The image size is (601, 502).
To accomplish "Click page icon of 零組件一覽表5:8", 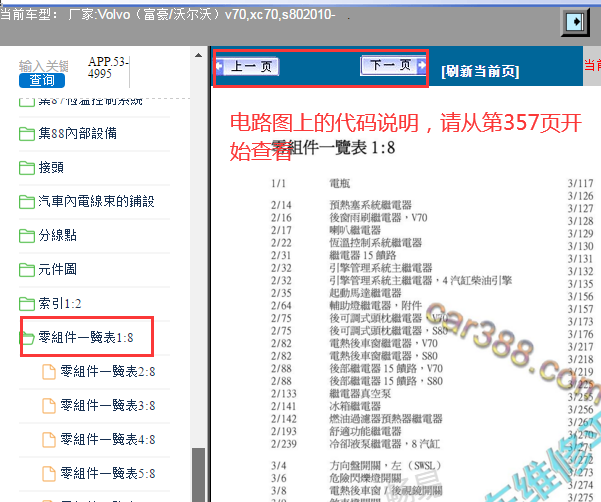I will pyautogui.click(x=49, y=474).
